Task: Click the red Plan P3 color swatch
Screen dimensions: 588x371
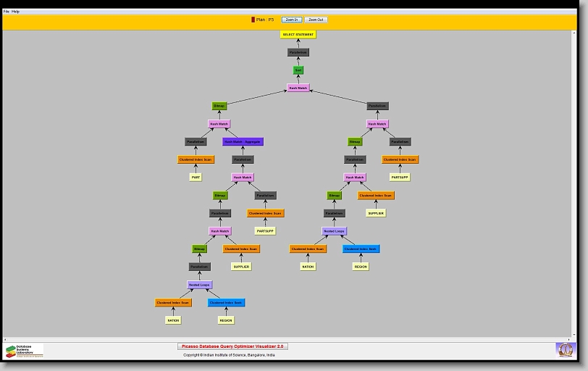Action: [x=253, y=20]
